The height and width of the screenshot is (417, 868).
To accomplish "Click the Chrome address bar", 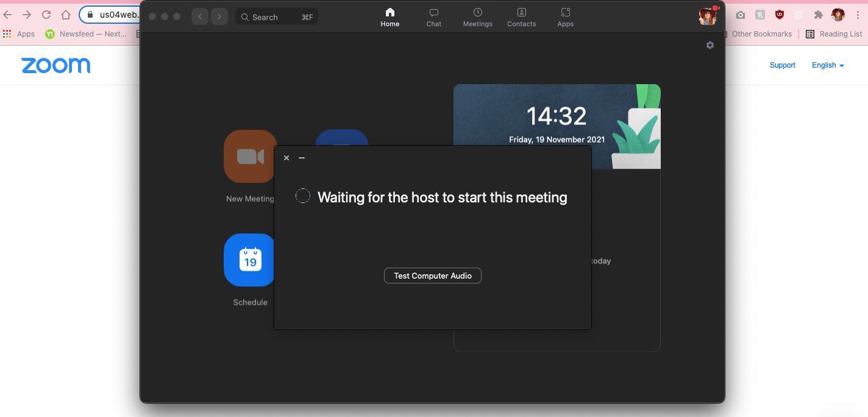I will (x=110, y=15).
